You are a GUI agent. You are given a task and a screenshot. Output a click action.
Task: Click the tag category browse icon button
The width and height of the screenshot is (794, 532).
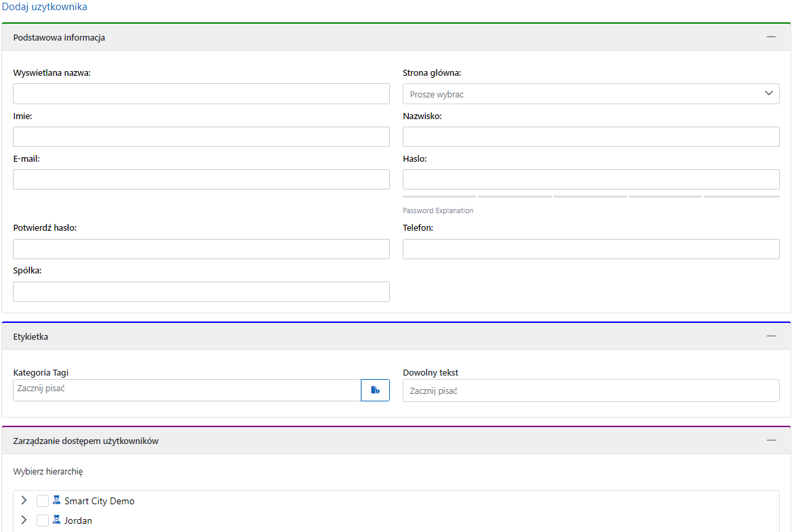375,391
